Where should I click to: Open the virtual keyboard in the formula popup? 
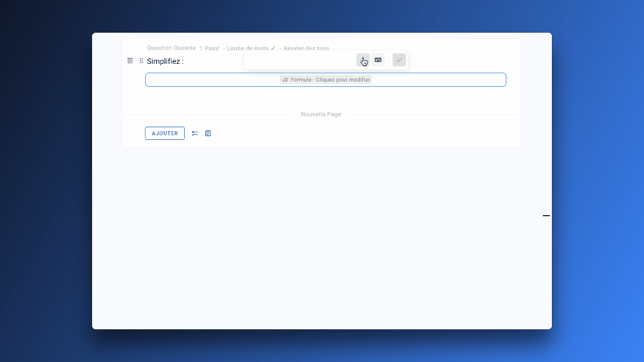click(x=378, y=60)
